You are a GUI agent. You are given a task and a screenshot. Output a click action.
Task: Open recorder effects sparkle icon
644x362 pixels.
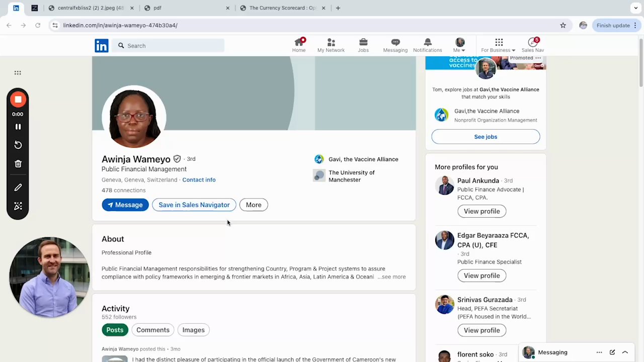coord(18,206)
